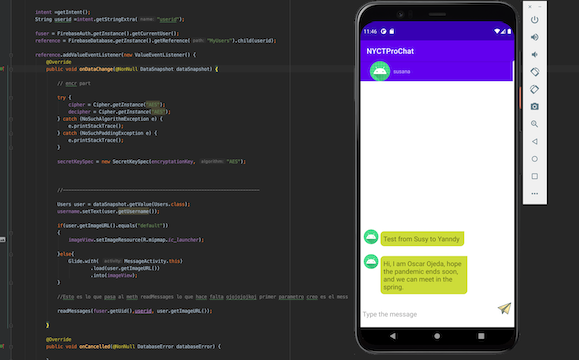579x360 pixels.
Task: Tap the phone's on-screen back navigation button
Action: pyautogui.click(x=393, y=336)
